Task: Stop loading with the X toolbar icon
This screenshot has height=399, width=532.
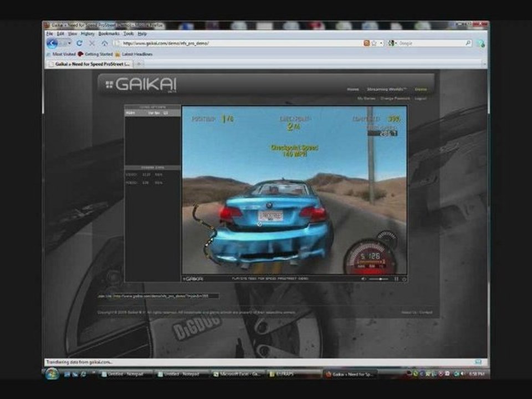Action: click(92, 43)
